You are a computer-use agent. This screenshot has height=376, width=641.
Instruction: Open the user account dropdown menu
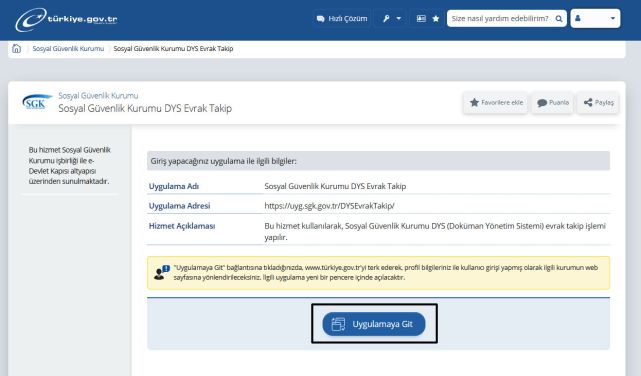595,18
